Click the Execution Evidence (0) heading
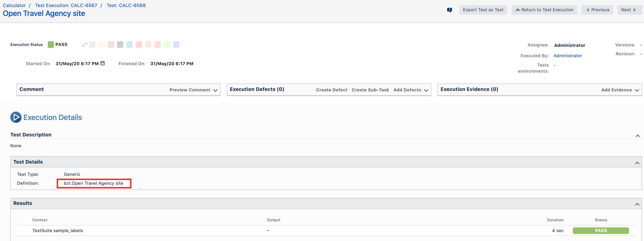Viewport: 644px width, 241px height. (x=469, y=89)
